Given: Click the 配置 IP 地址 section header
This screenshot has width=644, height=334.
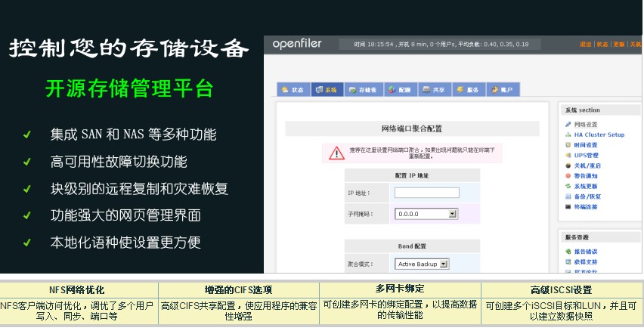Looking at the screenshot, I should pyautogui.click(x=412, y=175).
